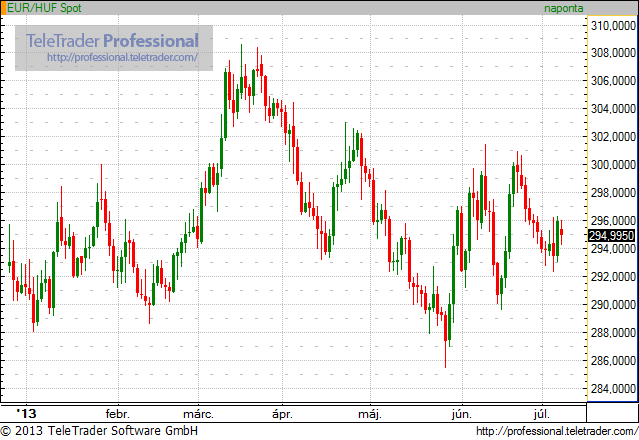Click the EUR/HUF Spot chart title

coord(44,8)
